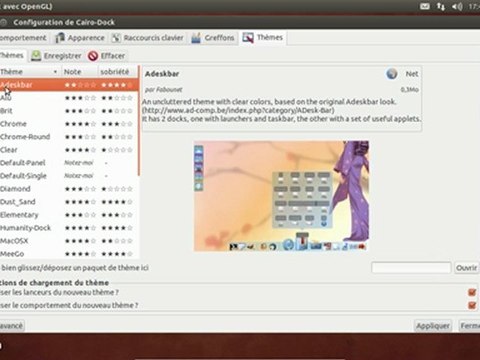Click Notez-moi for Default-Single
The image size is (480, 360).
point(79,176)
